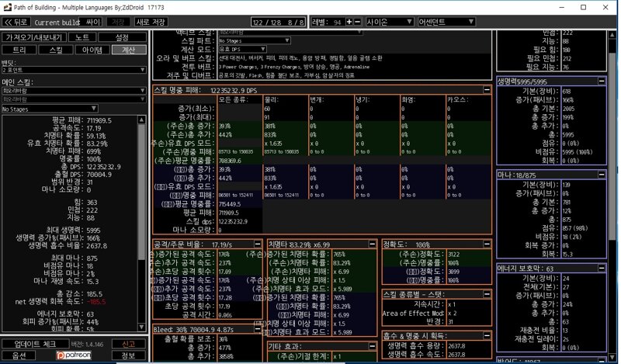Open the Patreon link logo
Screen dimensions: 621x364
point(74,355)
